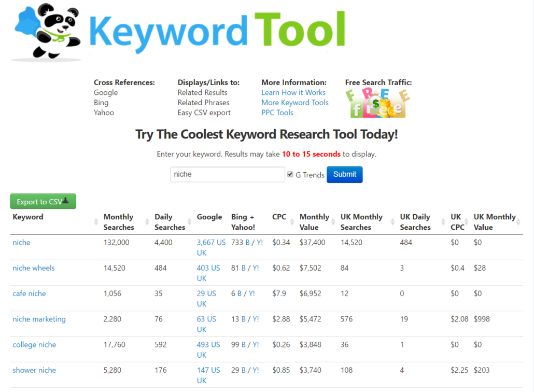
Task: Open Yahoo 'Y!' link in niche row
Action: 260,243
